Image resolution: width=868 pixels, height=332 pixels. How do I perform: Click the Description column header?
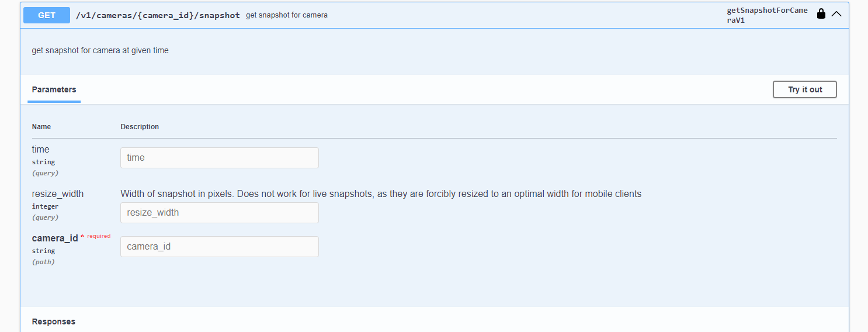point(140,127)
